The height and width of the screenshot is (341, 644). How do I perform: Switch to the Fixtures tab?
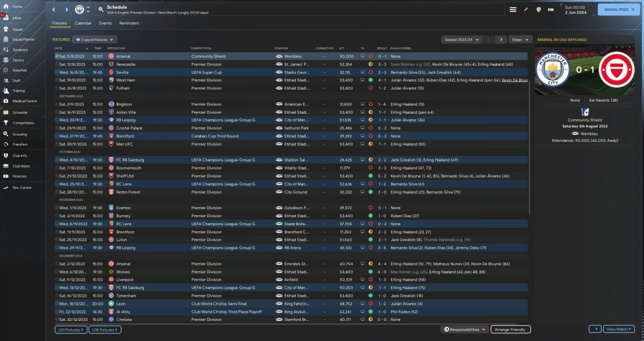(59, 23)
